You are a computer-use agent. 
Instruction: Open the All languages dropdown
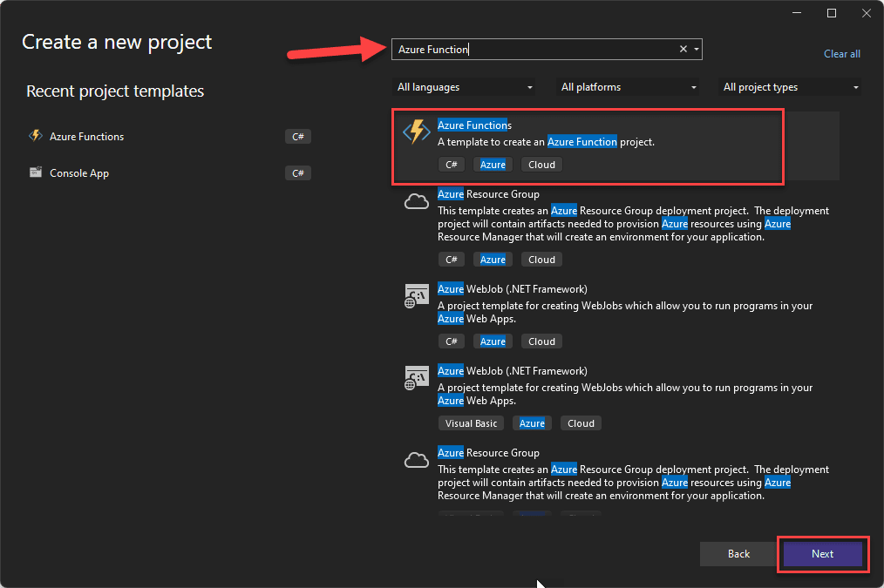coord(465,87)
